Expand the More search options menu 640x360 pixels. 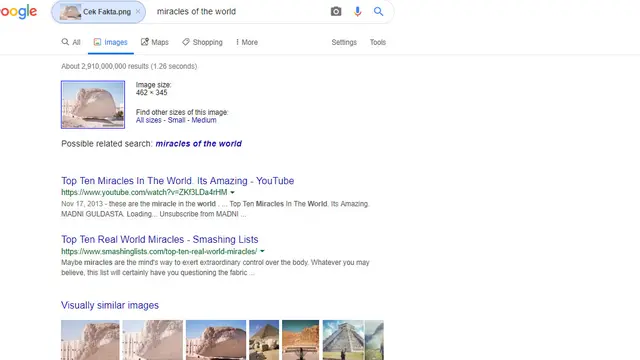tap(247, 42)
